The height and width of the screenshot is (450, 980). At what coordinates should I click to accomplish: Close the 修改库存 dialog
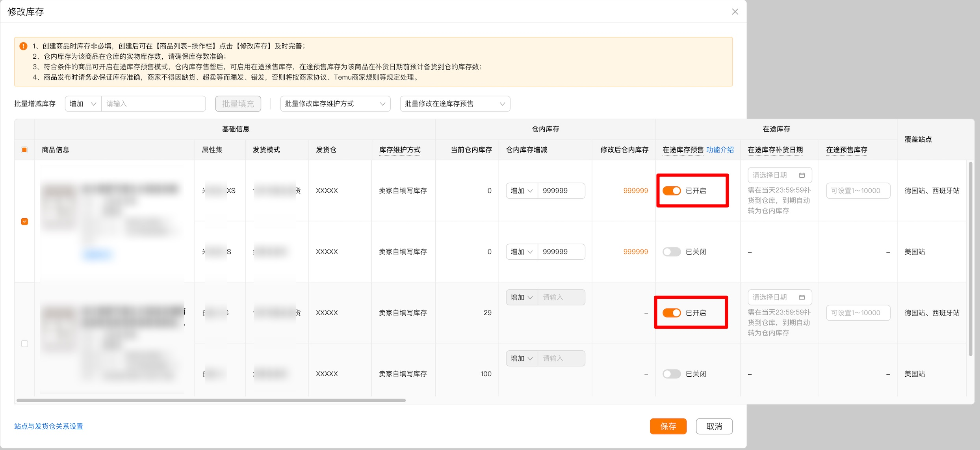(x=735, y=11)
